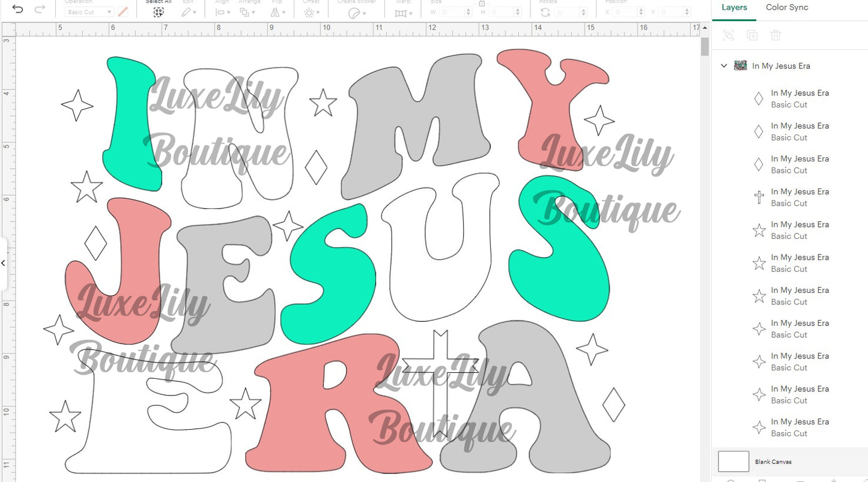Open the Warp dropdown

[403, 13]
